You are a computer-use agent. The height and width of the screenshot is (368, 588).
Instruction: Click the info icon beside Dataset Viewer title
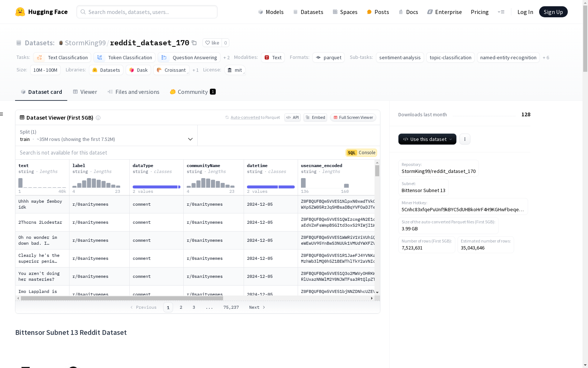(x=98, y=118)
